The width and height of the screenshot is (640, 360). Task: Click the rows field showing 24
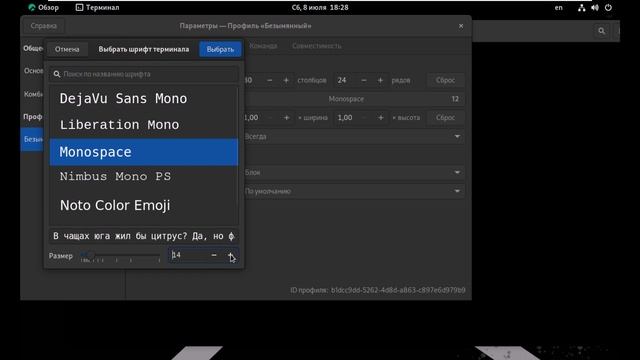[345, 80]
